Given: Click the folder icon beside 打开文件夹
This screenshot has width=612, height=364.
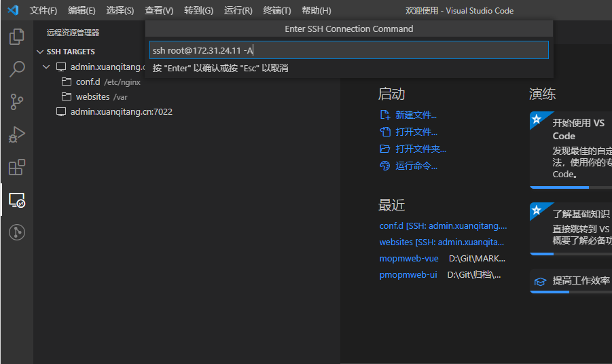Looking at the screenshot, I should pos(385,149).
